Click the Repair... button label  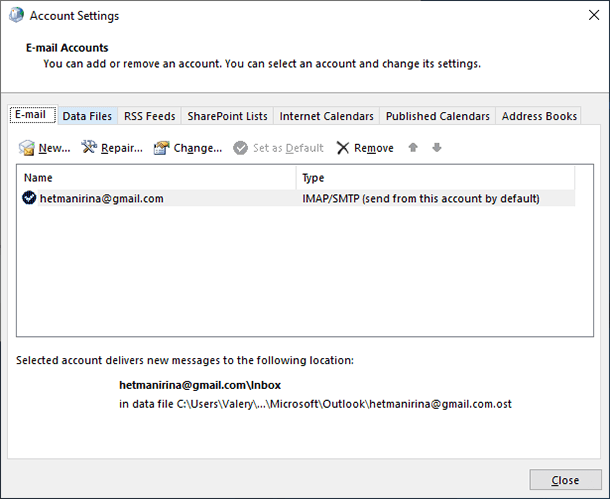(122, 148)
